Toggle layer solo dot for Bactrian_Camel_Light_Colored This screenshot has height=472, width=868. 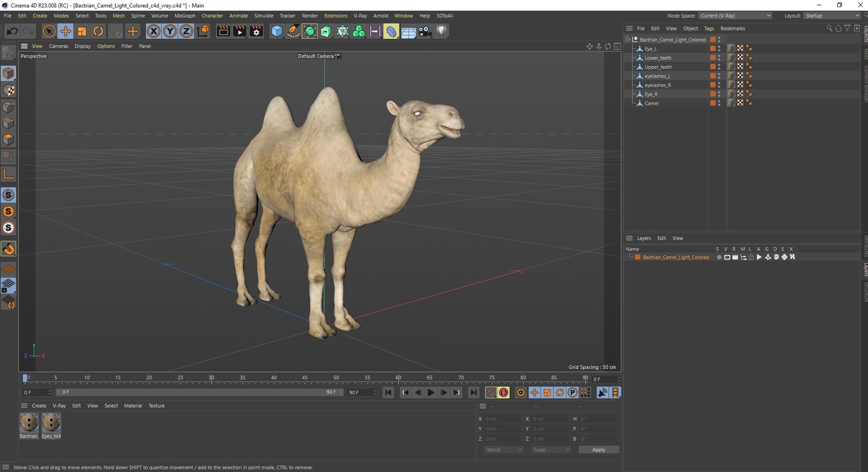[x=719, y=257]
